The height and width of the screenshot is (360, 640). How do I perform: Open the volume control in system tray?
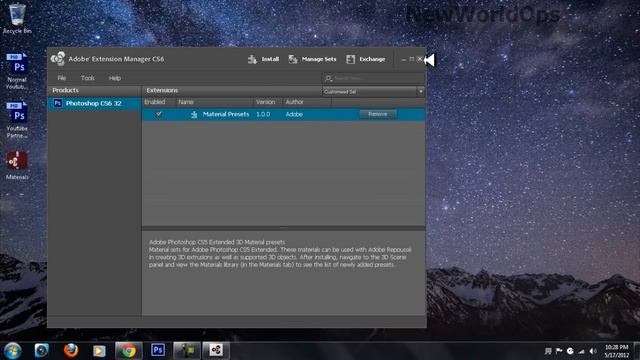(x=593, y=351)
